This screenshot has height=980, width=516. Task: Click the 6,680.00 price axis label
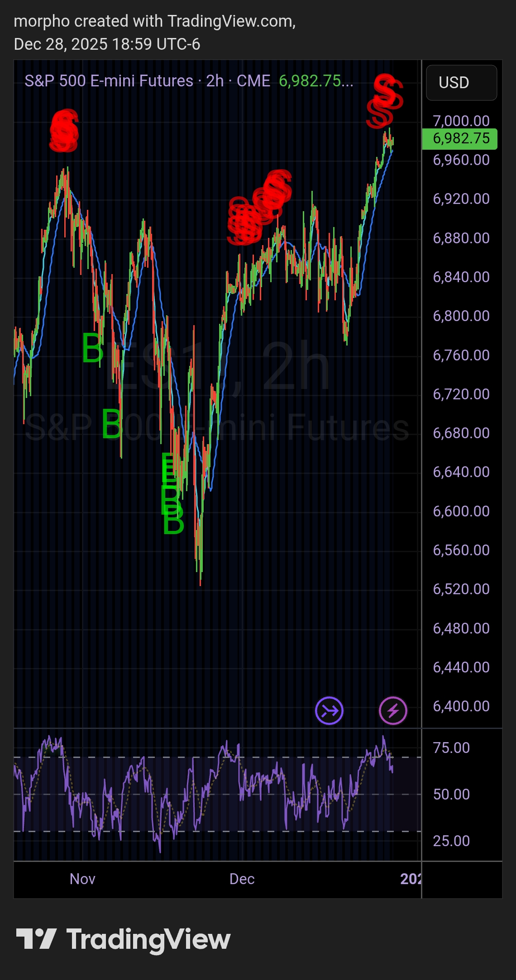pyautogui.click(x=461, y=433)
